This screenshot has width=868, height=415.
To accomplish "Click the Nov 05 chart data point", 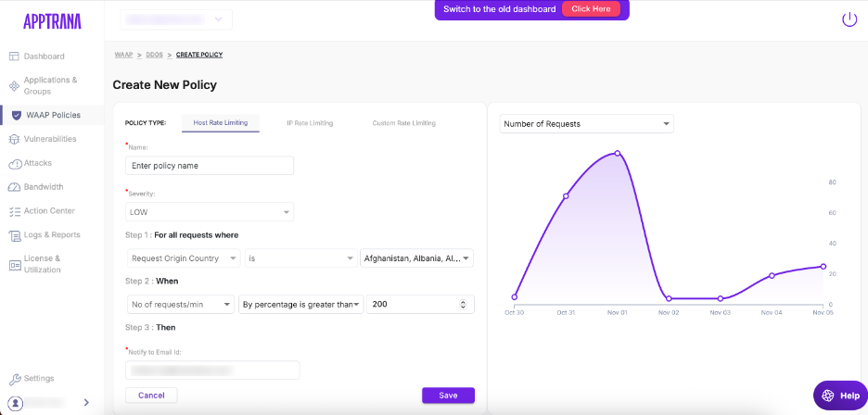I will [x=823, y=266].
